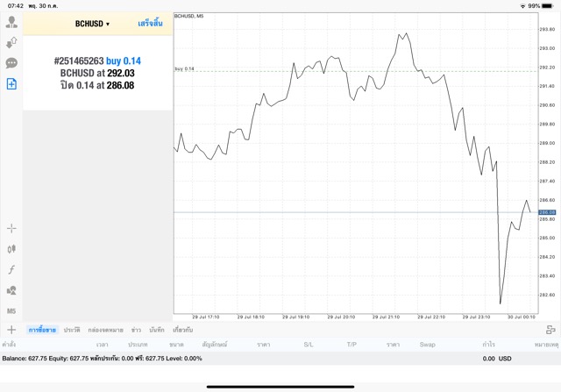Activate the crosshair tool on the sidebar

tap(11, 228)
